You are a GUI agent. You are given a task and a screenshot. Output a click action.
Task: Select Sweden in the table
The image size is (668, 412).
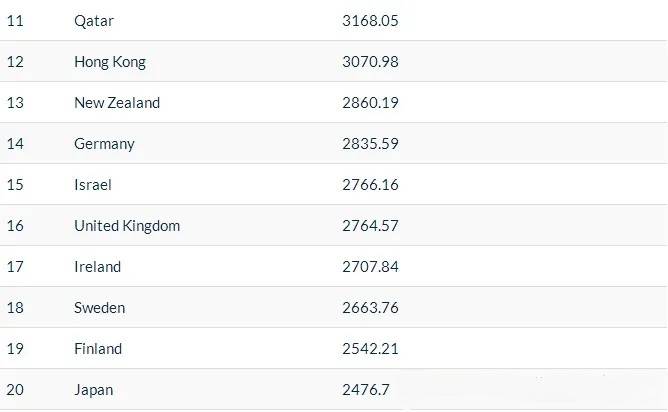[100, 307]
